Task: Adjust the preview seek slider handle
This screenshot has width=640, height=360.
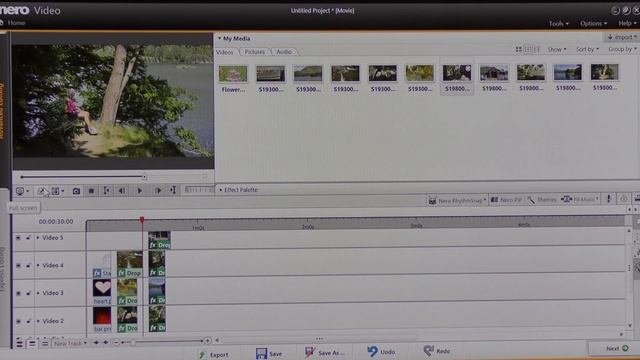Action: 144,177
